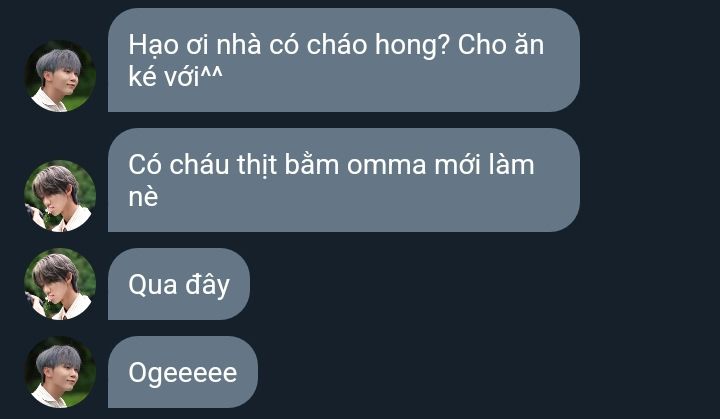Image resolution: width=720 pixels, height=419 pixels.
Task: Click the words "Cho ăn" in first message
Action: point(501,45)
